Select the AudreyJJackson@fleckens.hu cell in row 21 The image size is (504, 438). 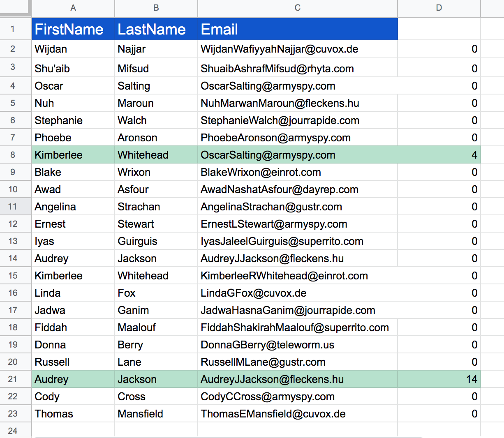point(297,379)
